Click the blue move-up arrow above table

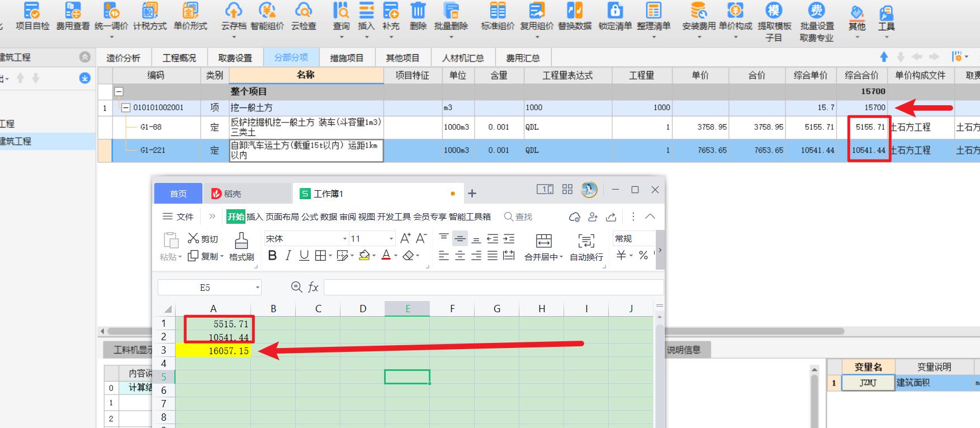(884, 57)
